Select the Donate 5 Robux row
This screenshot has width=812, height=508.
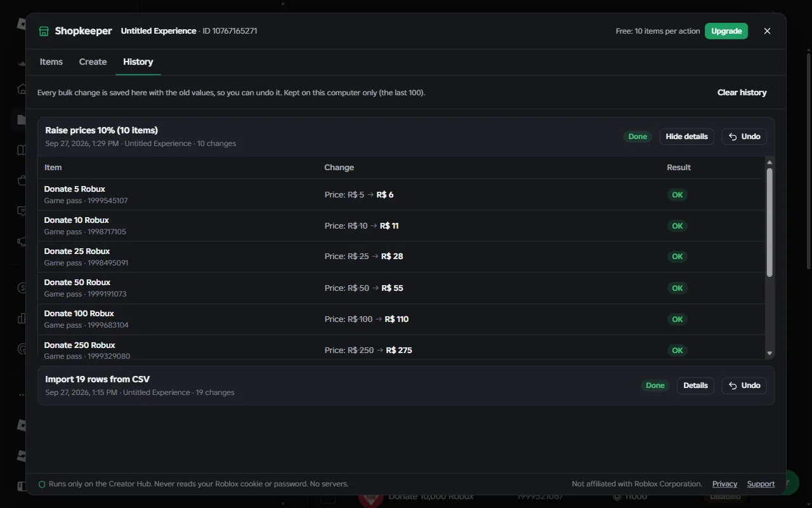coord(401,194)
